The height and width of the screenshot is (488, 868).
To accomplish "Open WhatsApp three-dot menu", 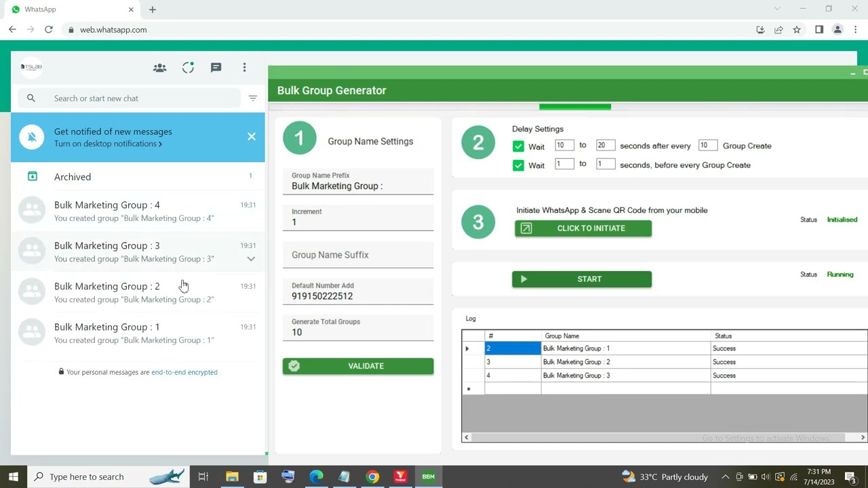I will [244, 68].
